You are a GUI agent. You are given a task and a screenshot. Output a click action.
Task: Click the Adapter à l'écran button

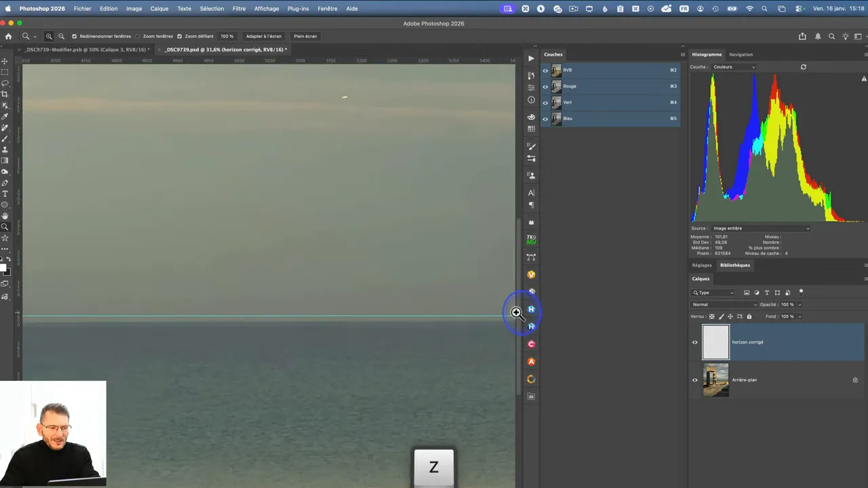click(263, 36)
